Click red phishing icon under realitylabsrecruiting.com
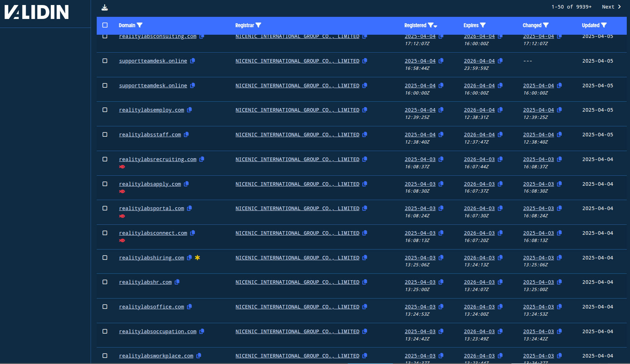The height and width of the screenshot is (364, 630). tap(122, 167)
